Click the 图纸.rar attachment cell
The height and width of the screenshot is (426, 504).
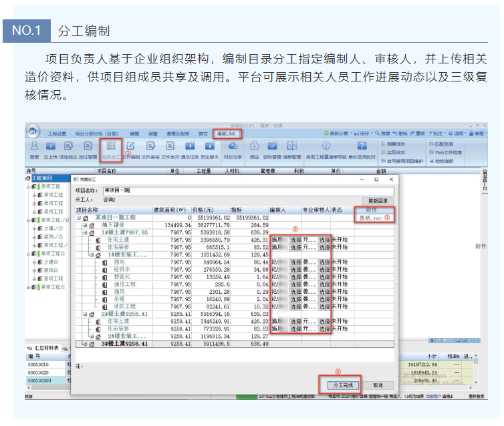[374, 218]
